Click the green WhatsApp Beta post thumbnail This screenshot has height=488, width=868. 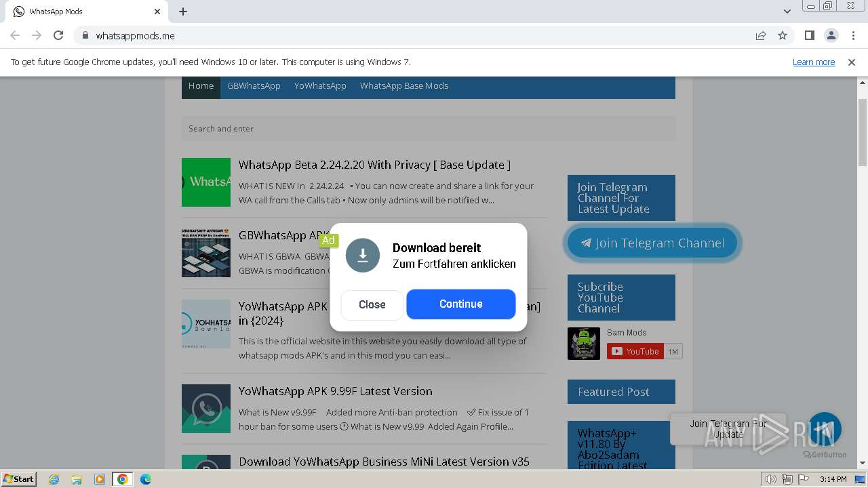pos(206,182)
